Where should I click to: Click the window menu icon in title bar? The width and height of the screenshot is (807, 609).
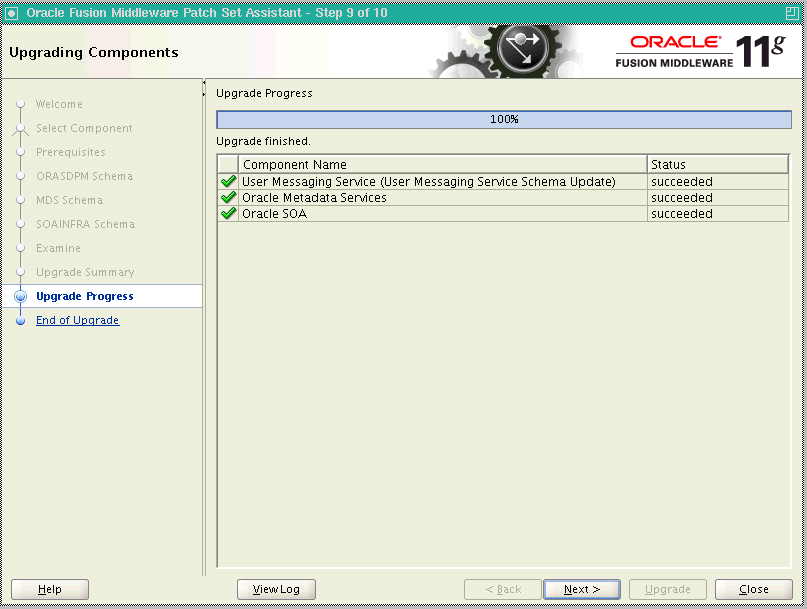pyautogui.click(x=11, y=13)
